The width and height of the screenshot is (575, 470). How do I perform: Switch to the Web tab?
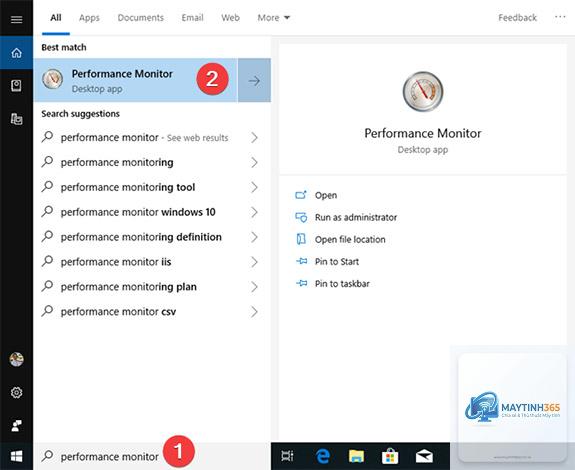pyautogui.click(x=230, y=18)
